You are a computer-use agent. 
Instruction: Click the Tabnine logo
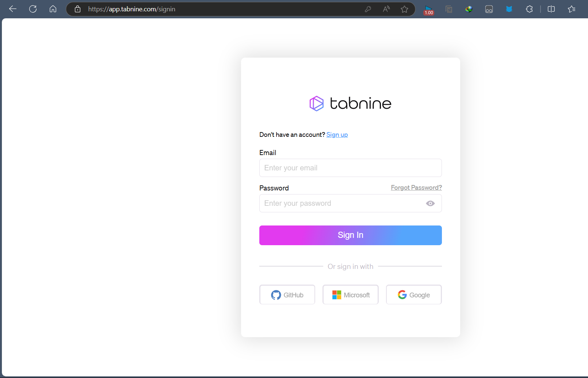(x=350, y=103)
